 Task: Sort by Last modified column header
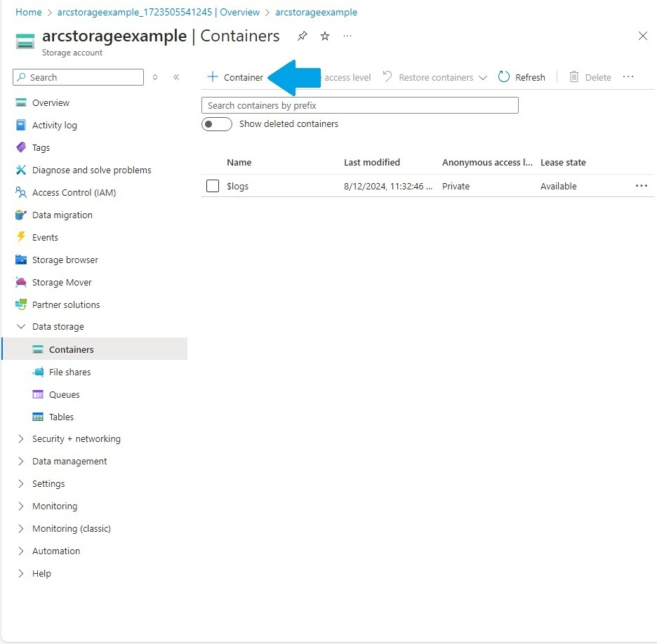pos(371,163)
